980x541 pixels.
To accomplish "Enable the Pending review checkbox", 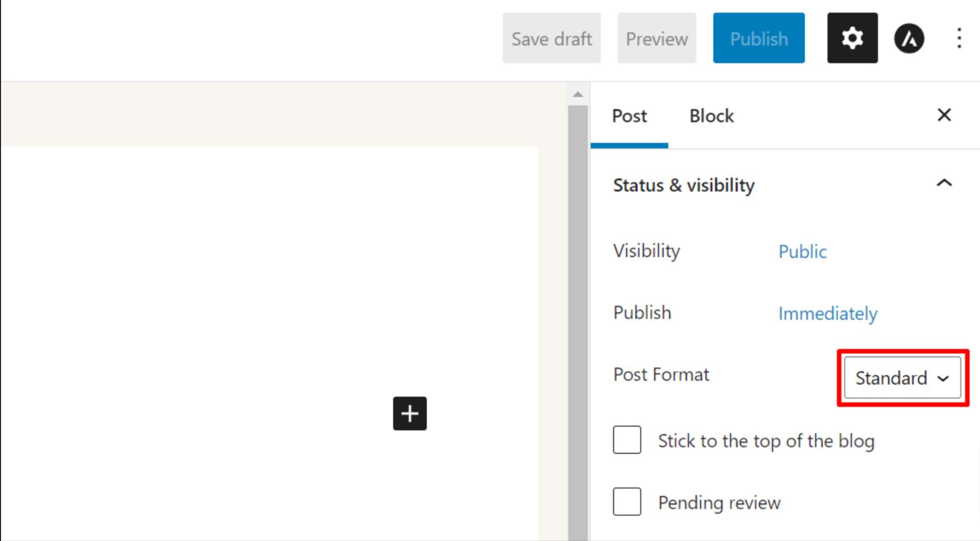I will pyautogui.click(x=627, y=502).
